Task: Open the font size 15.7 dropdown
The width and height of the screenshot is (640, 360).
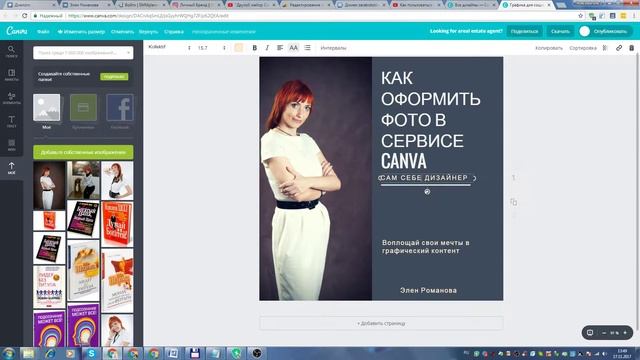Action: 211,48
